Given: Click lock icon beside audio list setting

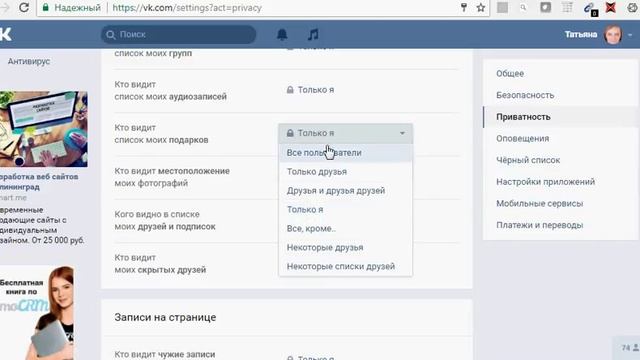Looking at the screenshot, I should coord(290,90).
